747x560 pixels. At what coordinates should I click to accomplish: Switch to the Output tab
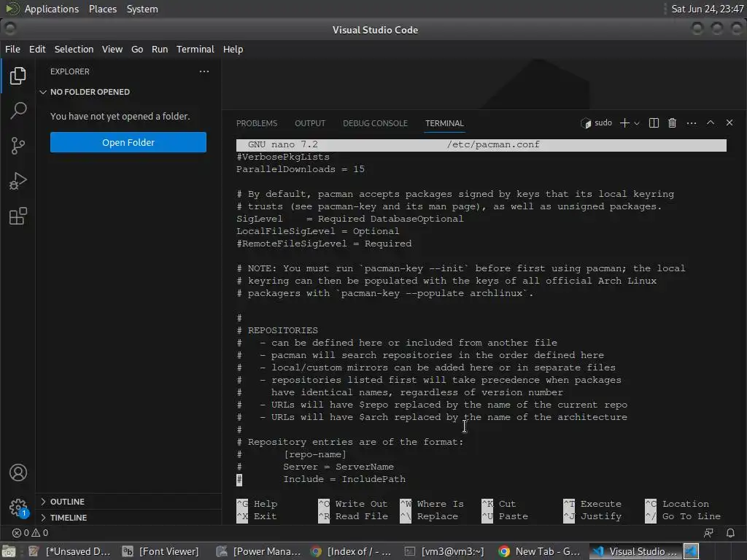pos(310,123)
